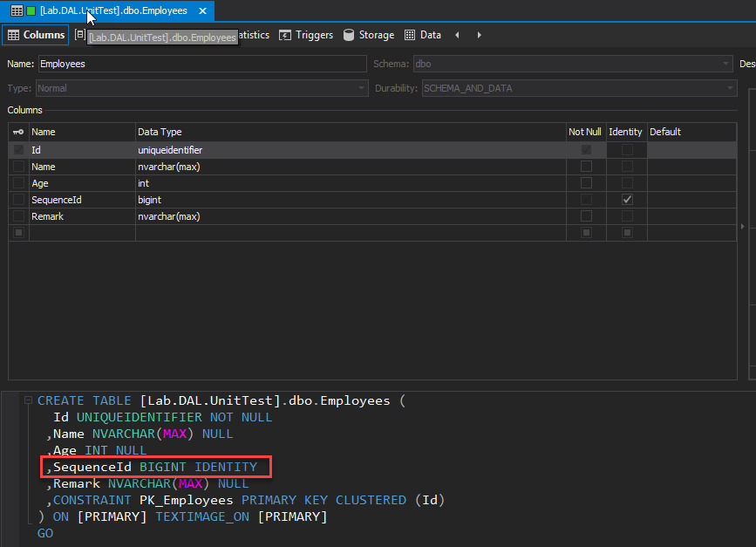Close the Employees document tab
Screen dimensions: 756x547
pos(203,11)
